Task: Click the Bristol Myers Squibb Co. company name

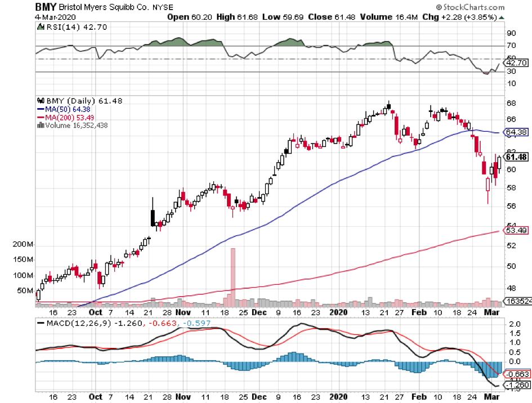Action: (104, 7)
